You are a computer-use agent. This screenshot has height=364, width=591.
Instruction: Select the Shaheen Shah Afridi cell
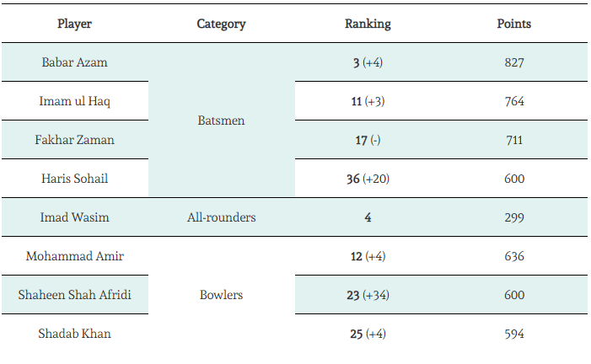tap(74, 295)
